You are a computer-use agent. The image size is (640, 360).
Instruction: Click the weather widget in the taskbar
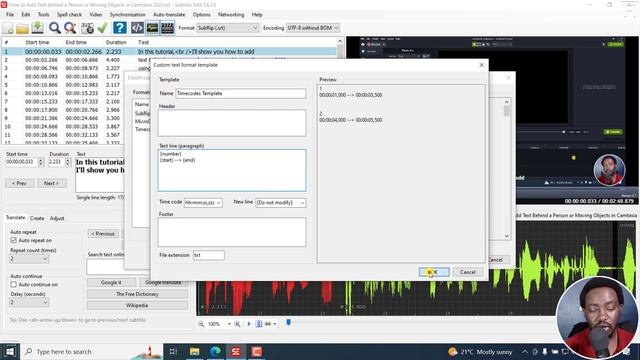[x=480, y=351]
